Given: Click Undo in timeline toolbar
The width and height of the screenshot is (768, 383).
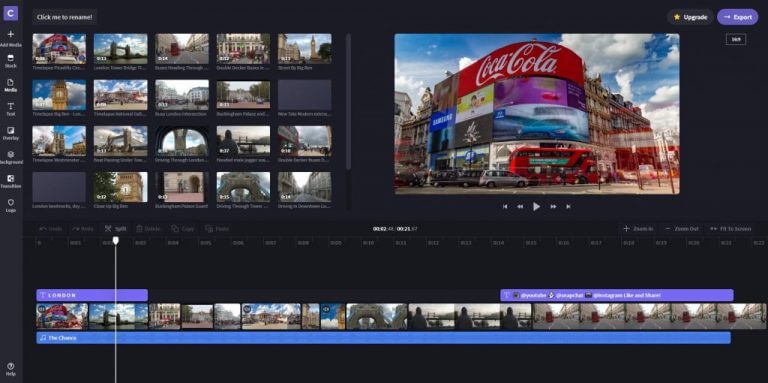Looking at the screenshot, I should coord(50,229).
